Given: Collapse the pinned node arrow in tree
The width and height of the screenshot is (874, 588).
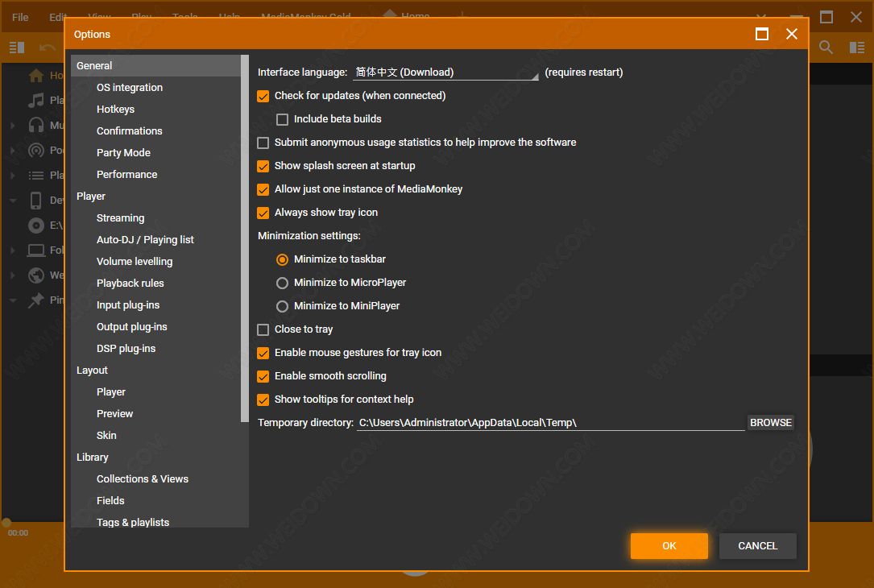Looking at the screenshot, I should click(x=13, y=300).
